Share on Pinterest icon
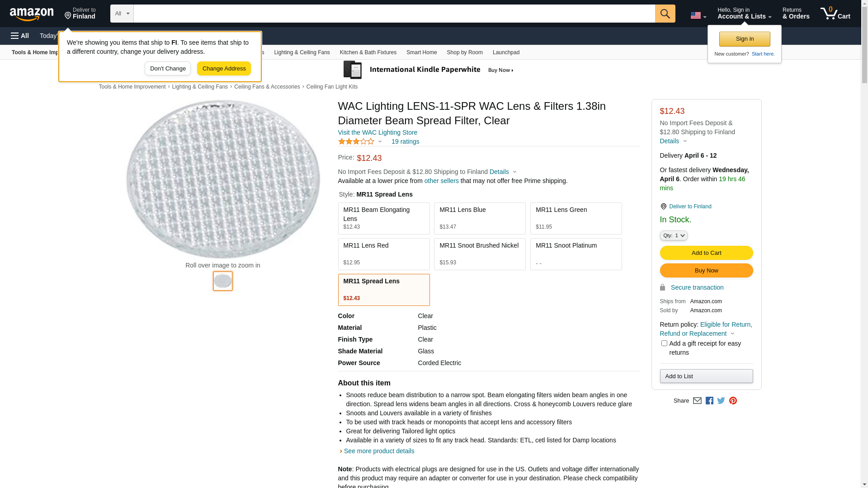Image resolution: width=868 pixels, height=488 pixels. [733, 401]
